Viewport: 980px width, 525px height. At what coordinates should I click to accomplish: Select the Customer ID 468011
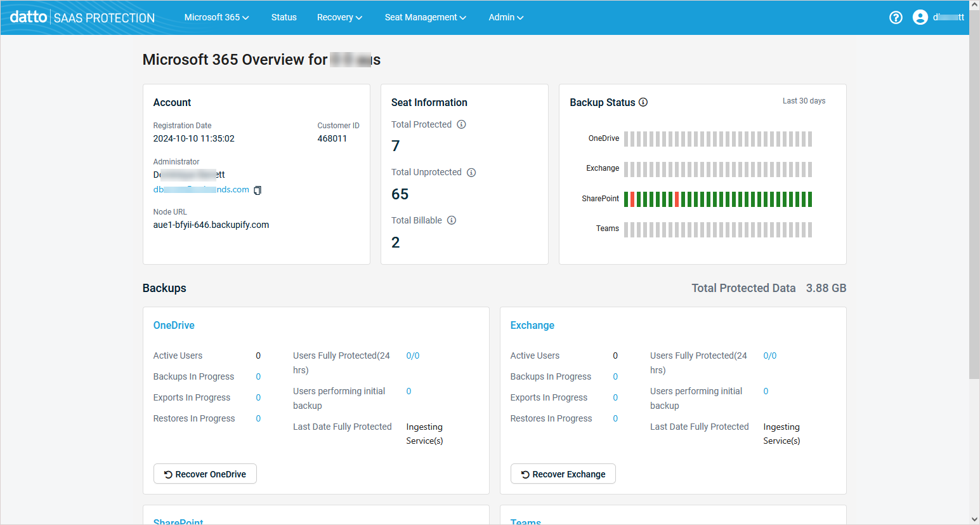coord(332,138)
